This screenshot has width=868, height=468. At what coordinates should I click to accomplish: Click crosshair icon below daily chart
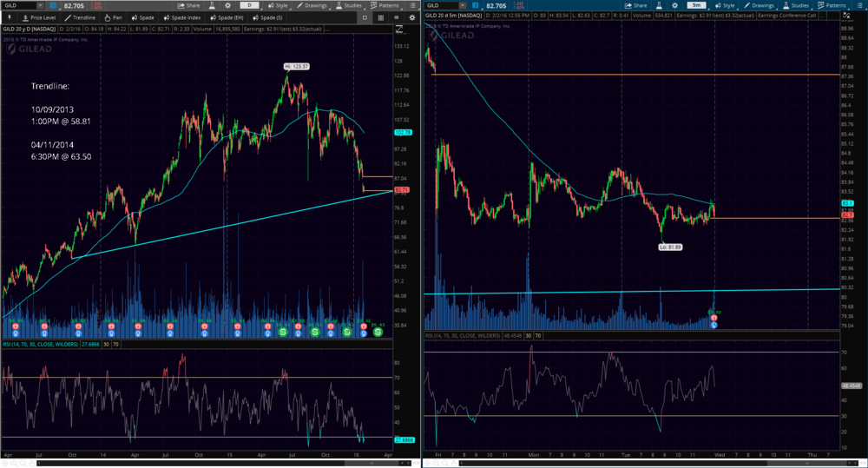tap(5, 463)
